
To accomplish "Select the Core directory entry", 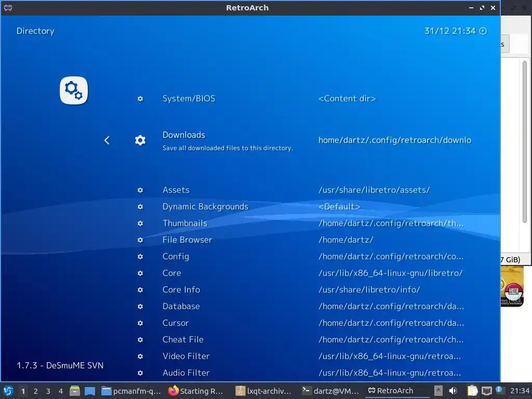I will (171, 273).
